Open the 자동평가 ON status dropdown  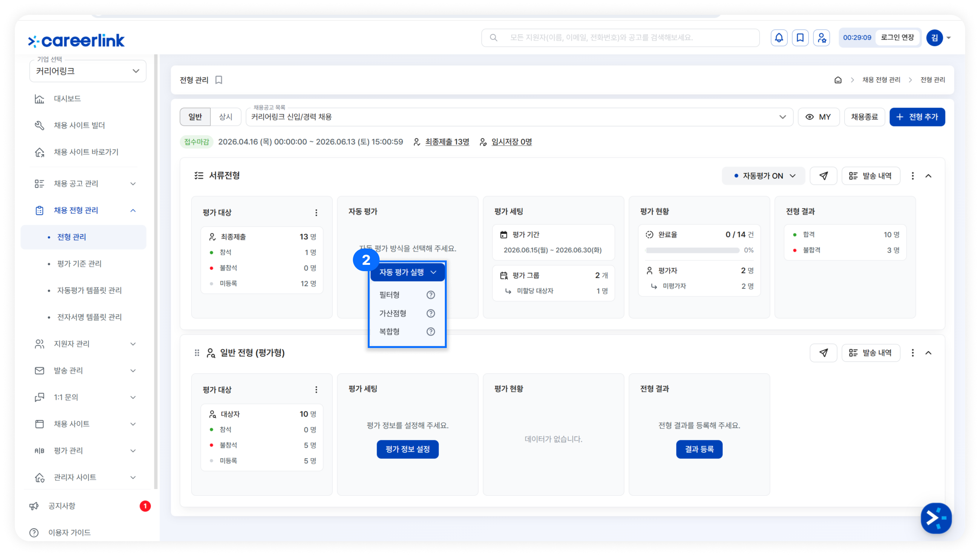pyautogui.click(x=763, y=176)
